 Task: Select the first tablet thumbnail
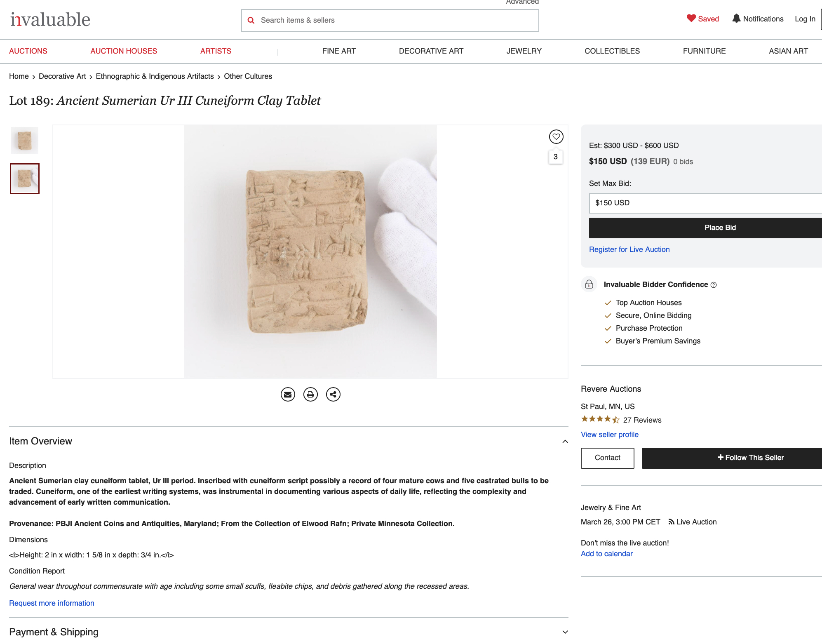click(x=25, y=141)
